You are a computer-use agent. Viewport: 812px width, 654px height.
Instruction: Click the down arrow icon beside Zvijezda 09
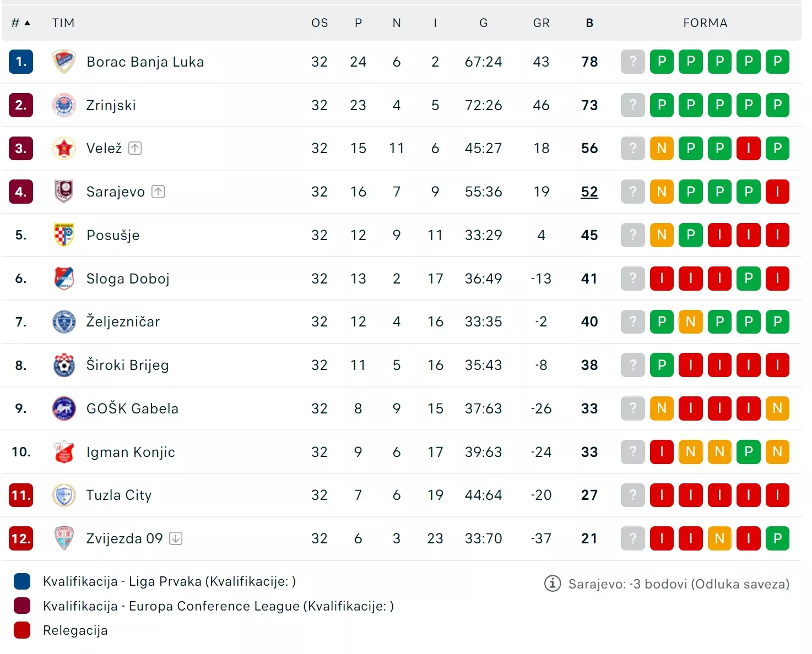pyautogui.click(x=176, y=538)
